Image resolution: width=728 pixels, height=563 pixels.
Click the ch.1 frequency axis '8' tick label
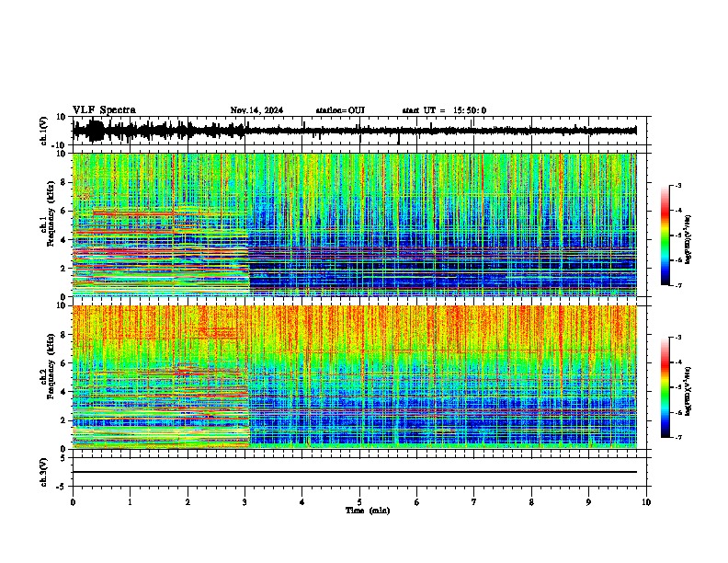click(x=63, y=182)
